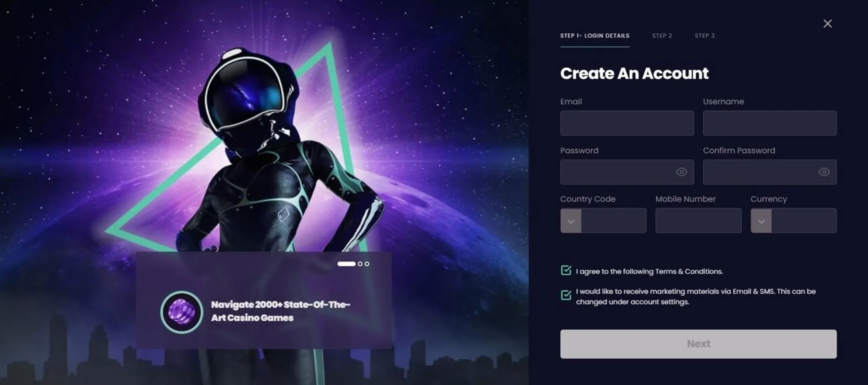This screenshot has width=868, height=385.
Task: Toggle the Terms & Conditions checkbox
Action: tap(566, 270)
